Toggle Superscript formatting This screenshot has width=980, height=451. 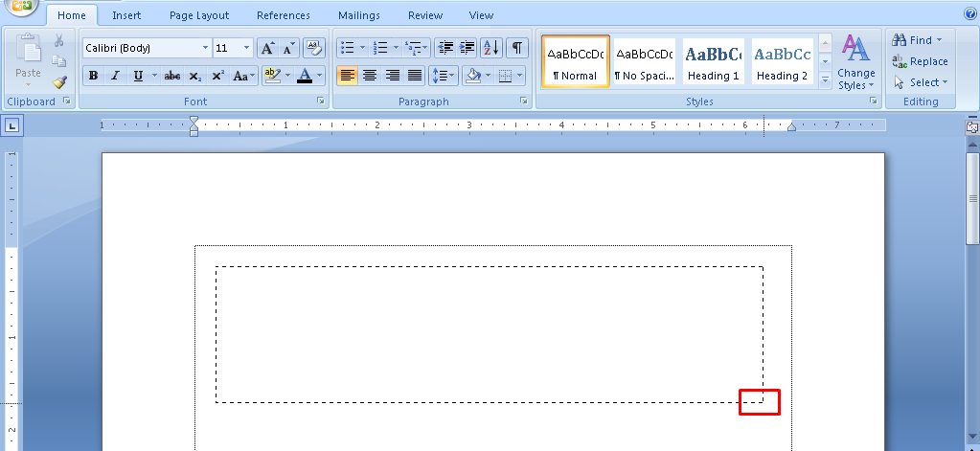point(217,77)
